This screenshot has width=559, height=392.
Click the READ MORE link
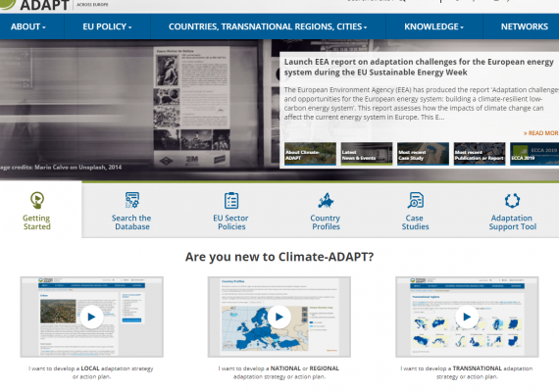click(x=540, y=133)
